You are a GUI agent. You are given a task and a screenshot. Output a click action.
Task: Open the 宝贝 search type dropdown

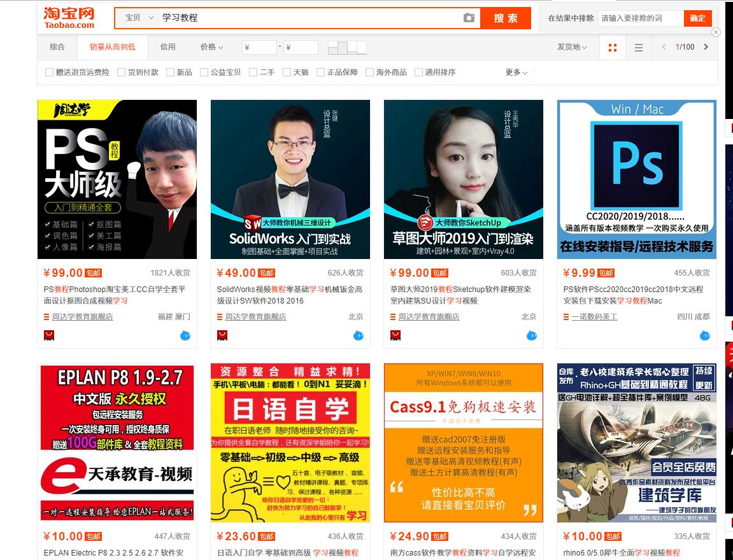click(137, 18)
